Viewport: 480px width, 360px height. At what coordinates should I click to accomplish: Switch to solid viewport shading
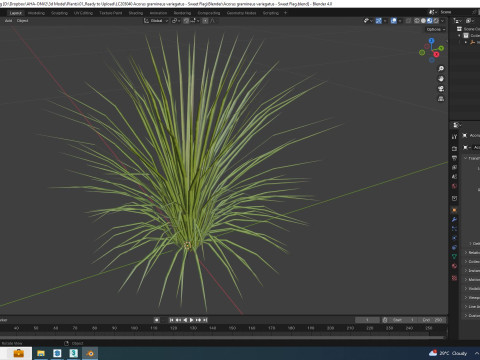[423, 21]
